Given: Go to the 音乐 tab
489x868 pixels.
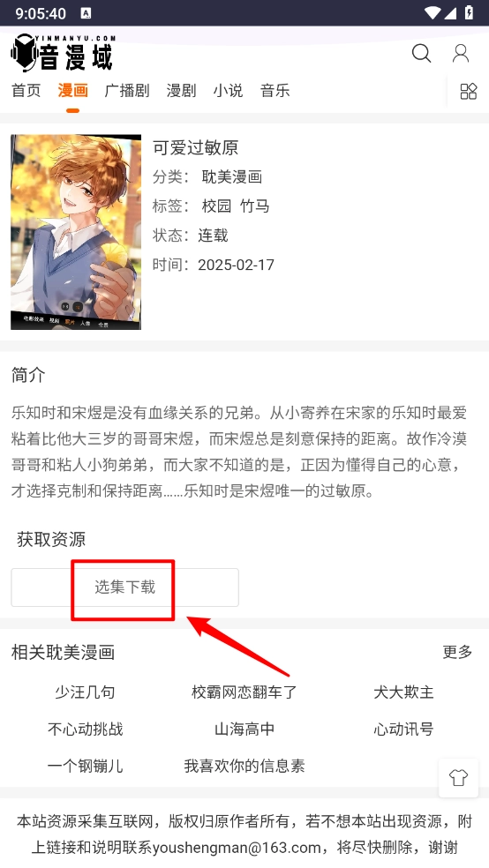Looking at the screenshot, I should tap(275, 90).
